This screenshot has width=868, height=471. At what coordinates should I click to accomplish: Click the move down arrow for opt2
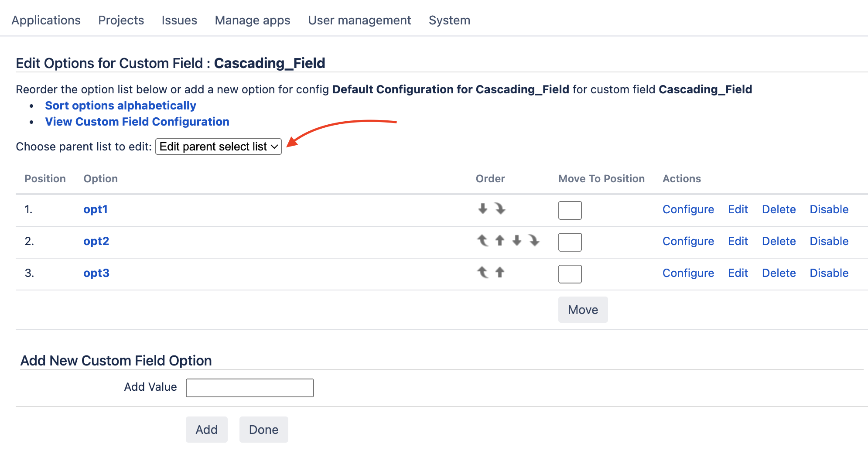coord(517,240)
